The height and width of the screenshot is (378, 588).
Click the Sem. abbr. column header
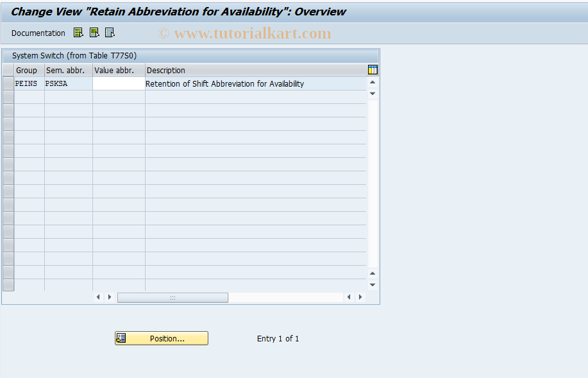pos(68,70)
